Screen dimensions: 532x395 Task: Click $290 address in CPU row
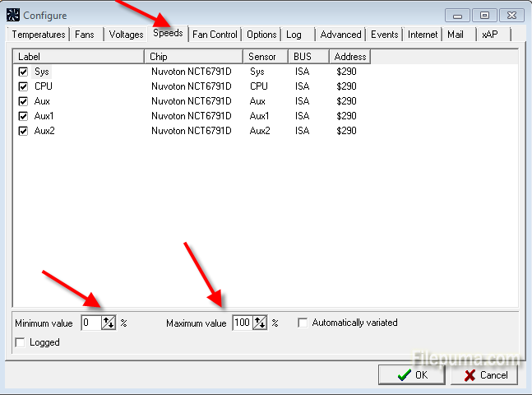(x=346, y=86)
